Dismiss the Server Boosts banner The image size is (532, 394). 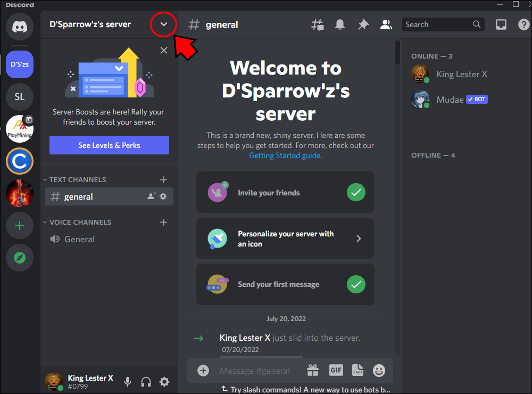tap(163, 50)
